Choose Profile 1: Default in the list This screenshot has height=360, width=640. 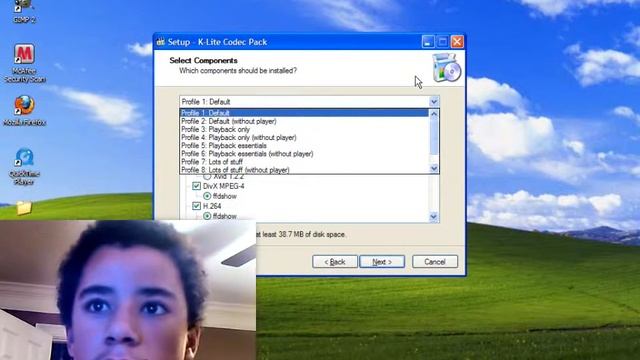304,113
